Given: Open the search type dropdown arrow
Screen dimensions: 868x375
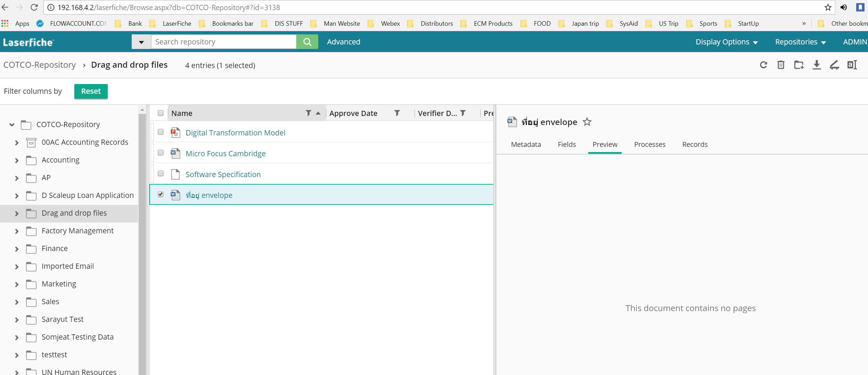Looking at the screenshot, I should click(x=141, y=42).
